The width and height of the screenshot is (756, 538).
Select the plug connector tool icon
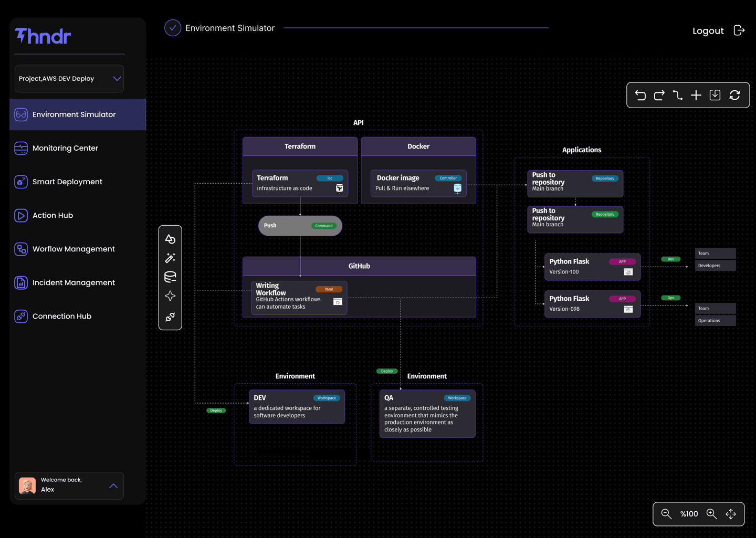170,317
